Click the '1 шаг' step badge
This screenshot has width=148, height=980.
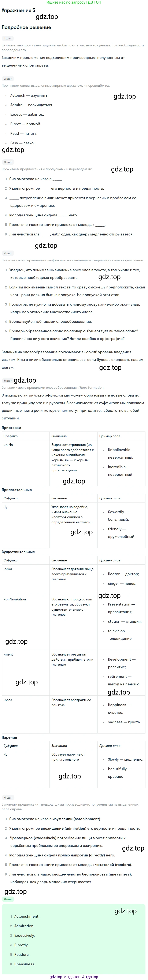point(8,38)
